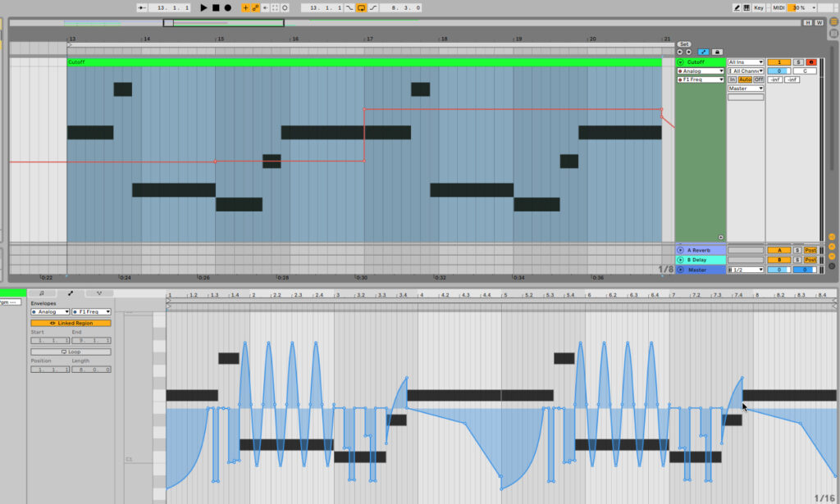Click the Session Record circle button
This screenshot has width=840, height=504.
[x=285, y=7]
